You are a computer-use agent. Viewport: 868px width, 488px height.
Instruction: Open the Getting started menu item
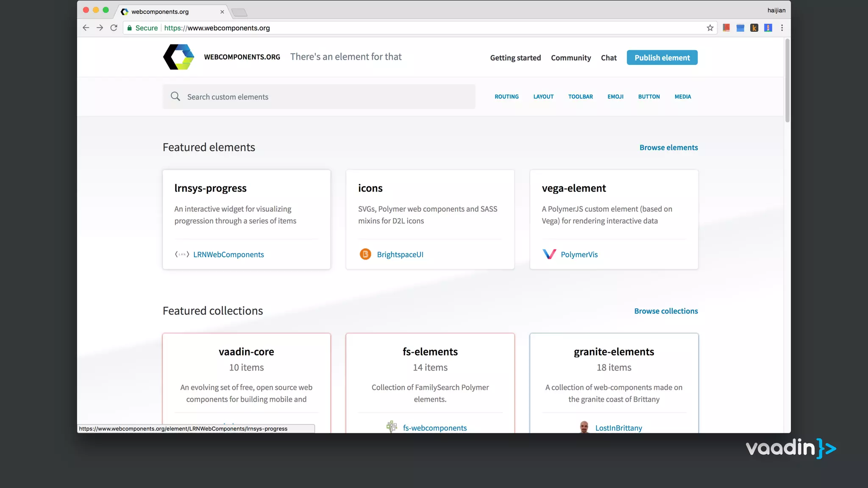[x=515, y=58]
